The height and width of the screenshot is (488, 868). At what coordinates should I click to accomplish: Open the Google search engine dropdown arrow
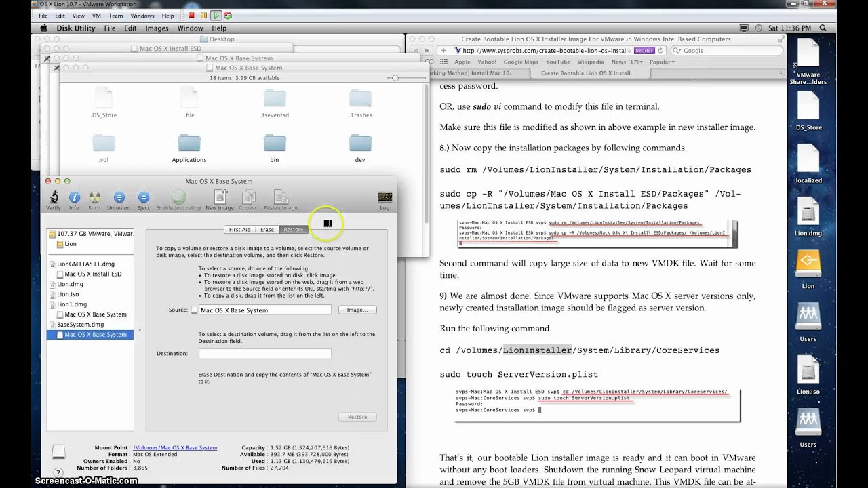pos(678,51)
